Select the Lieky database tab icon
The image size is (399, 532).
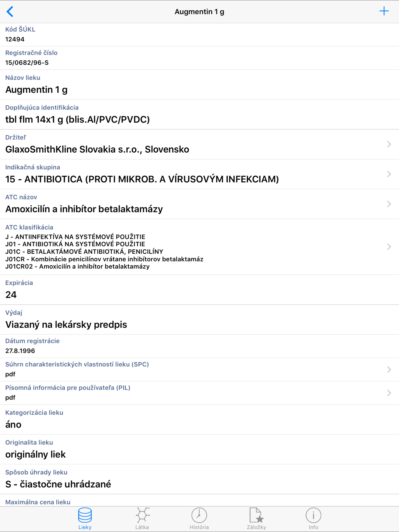pyautogui.click(x=85, y=517)
